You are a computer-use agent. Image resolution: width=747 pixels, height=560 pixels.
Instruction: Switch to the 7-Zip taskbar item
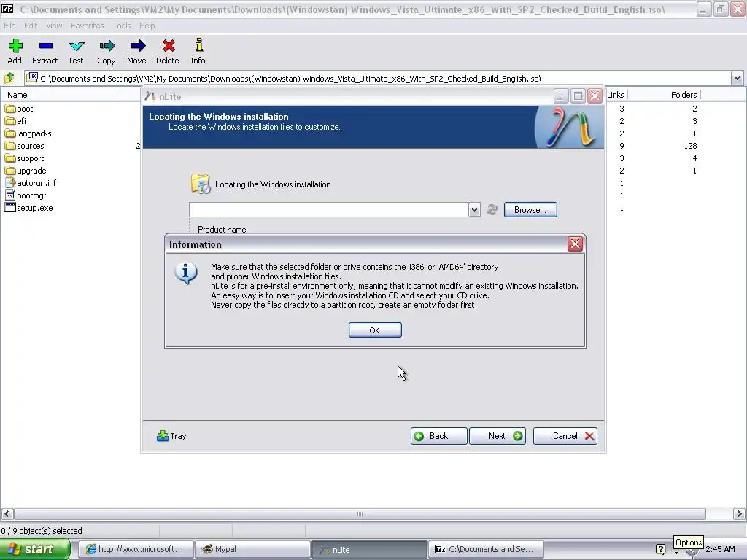point(486,550)
